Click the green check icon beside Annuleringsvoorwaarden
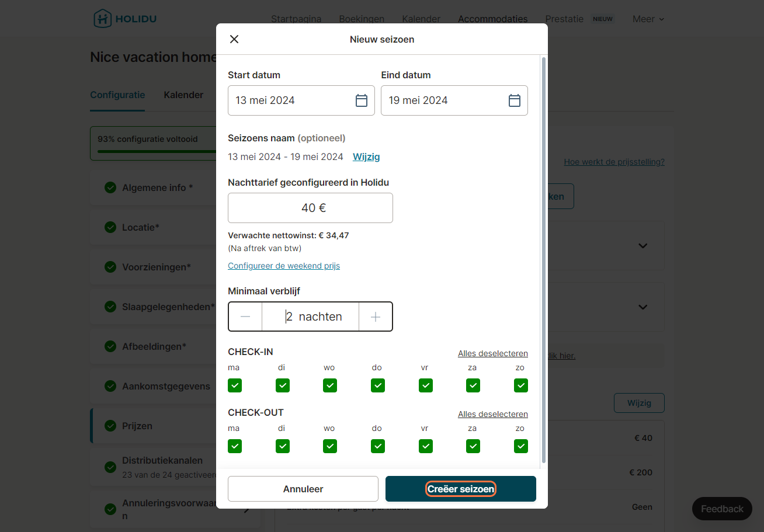Screen dimensions: 764x532 pos(110,509)
